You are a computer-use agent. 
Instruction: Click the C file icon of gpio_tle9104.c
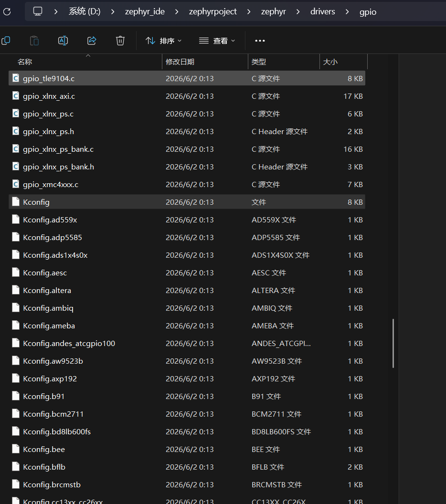15,78
